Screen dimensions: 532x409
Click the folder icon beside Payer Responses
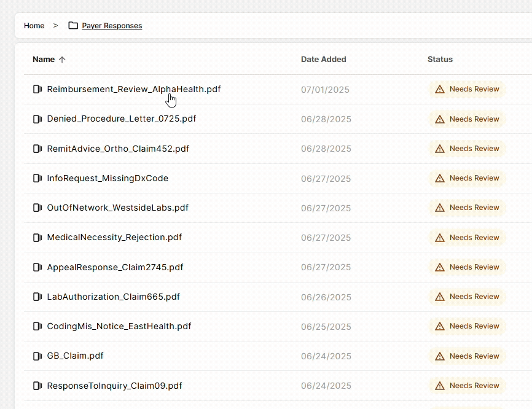[x=73, y=26]
